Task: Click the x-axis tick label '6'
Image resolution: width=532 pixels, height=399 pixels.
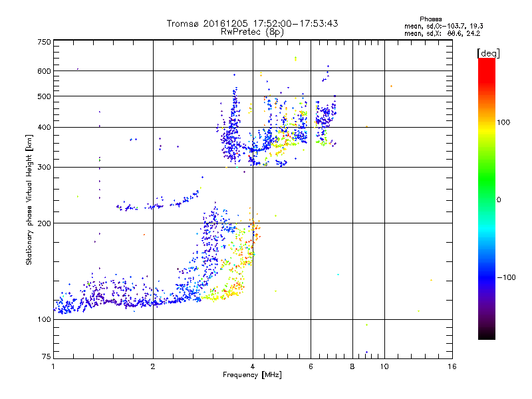Action: pyautogui.click(x=311, y=366)
